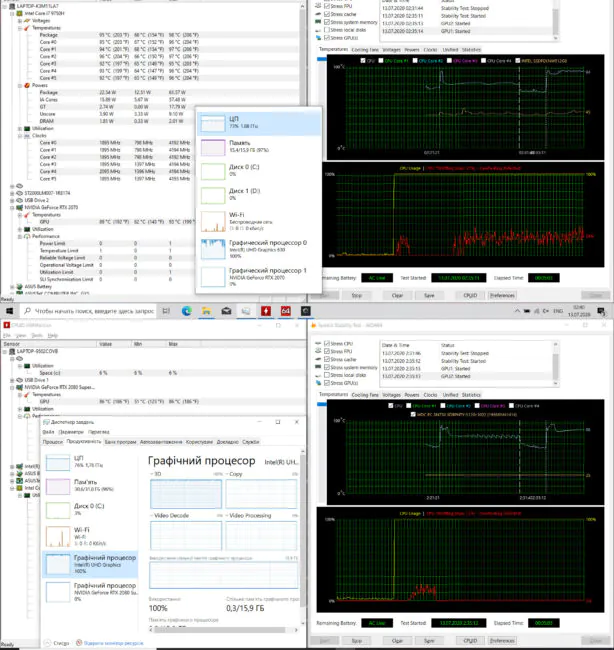Open the Statistics tab in upper AIDA64
The image size is (614, 650).
[471, 50]
